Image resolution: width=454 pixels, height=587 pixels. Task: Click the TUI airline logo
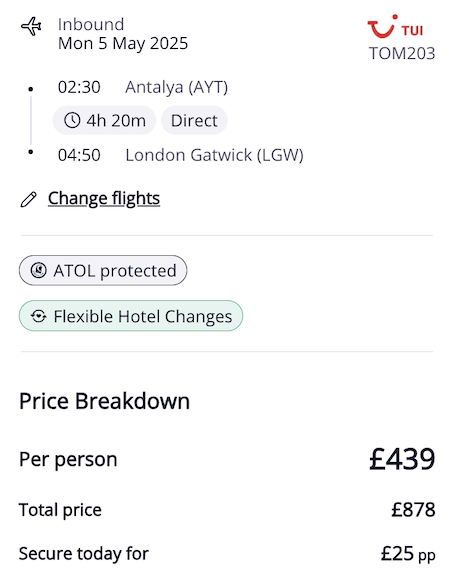coord(395,27)
